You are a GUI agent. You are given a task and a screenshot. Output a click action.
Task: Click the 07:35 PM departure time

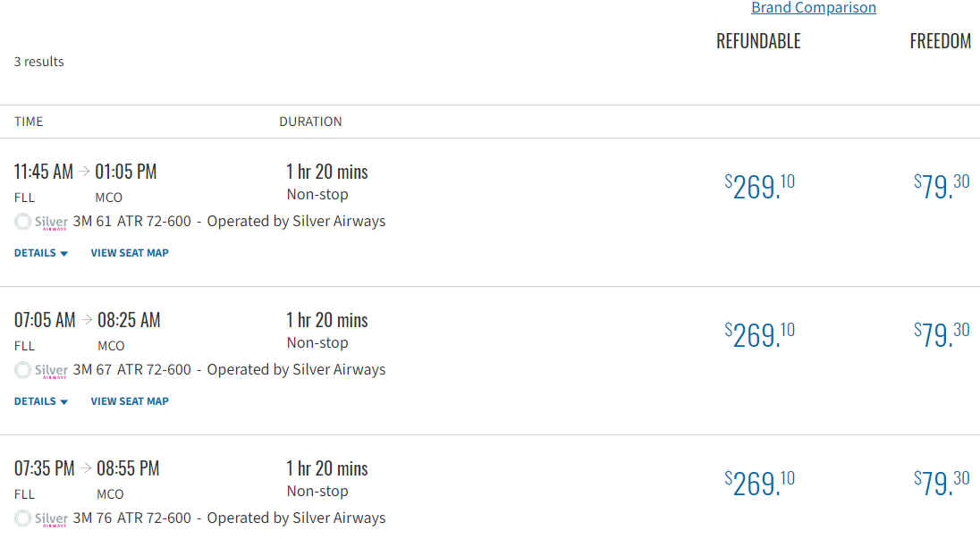coord(44,468)
